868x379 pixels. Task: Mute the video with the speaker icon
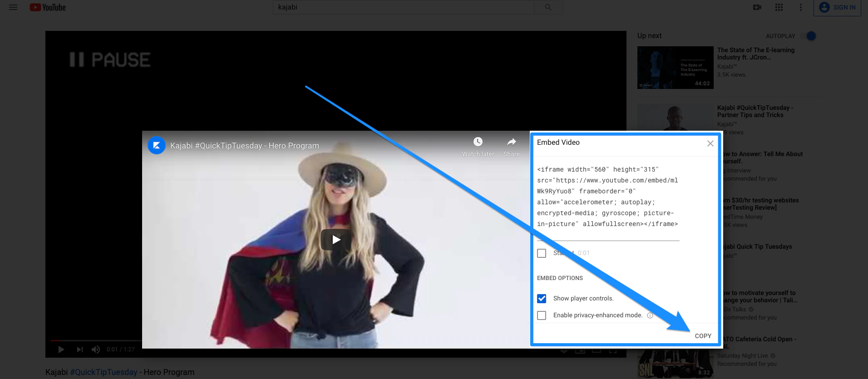pyautogui.click(x=96, y=349)
